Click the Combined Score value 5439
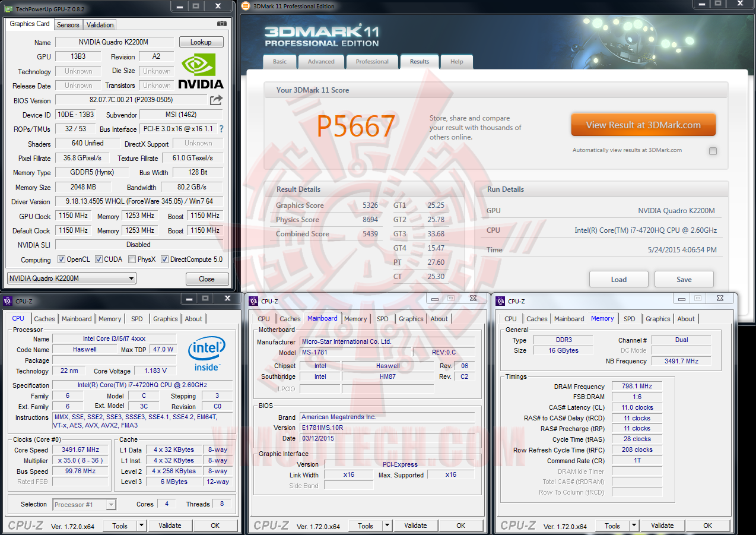756x535 pixels. (x=370, y=234)
